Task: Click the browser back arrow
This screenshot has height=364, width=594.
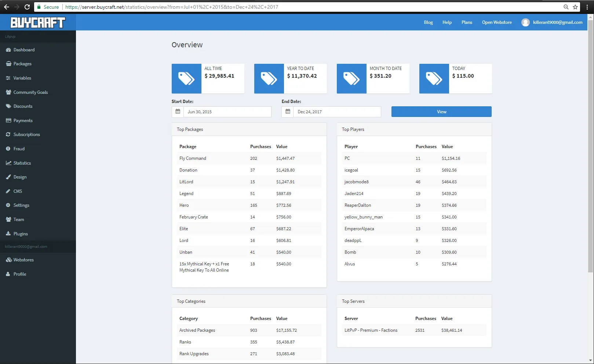Action: [x=7, y=7]
